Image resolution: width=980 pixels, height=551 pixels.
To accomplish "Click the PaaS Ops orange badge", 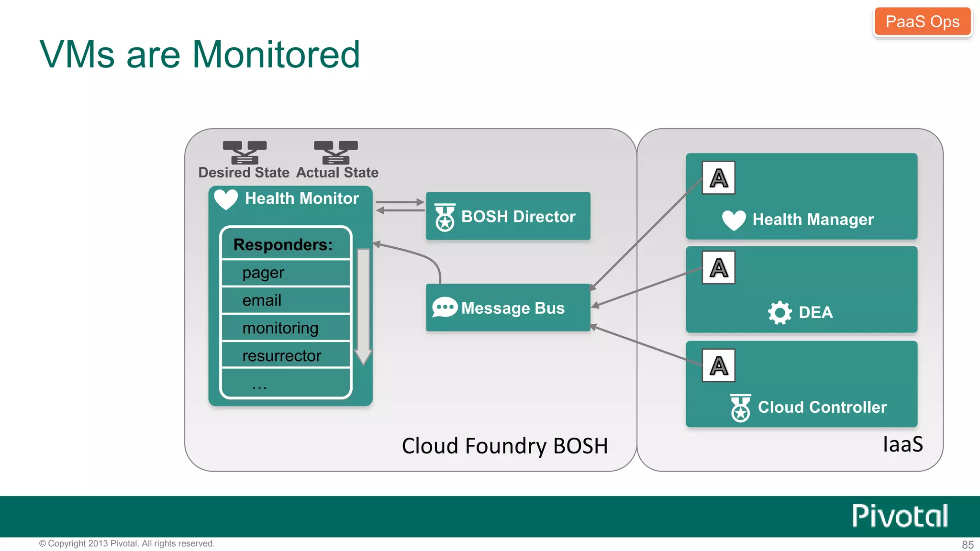I will click(922, 22).
